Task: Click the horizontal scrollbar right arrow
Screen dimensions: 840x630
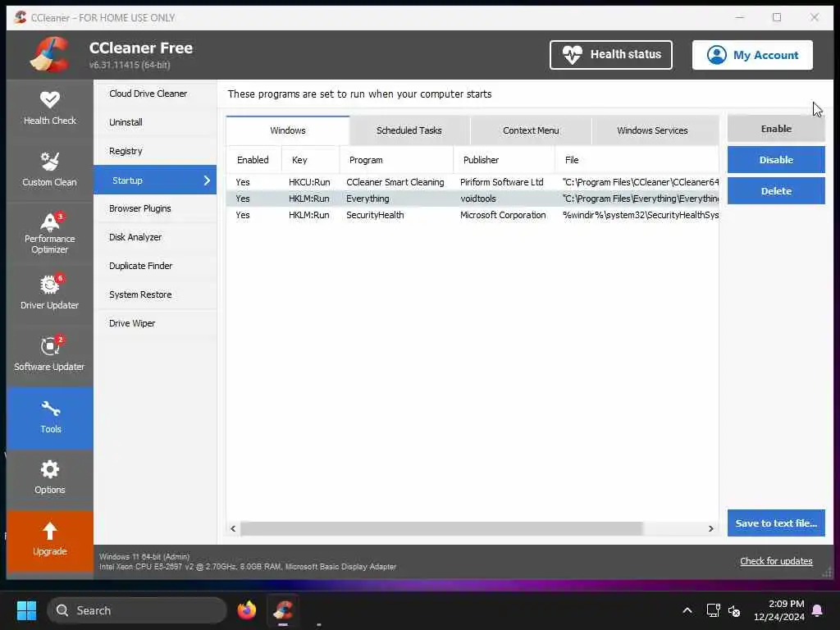Action: 711,528
